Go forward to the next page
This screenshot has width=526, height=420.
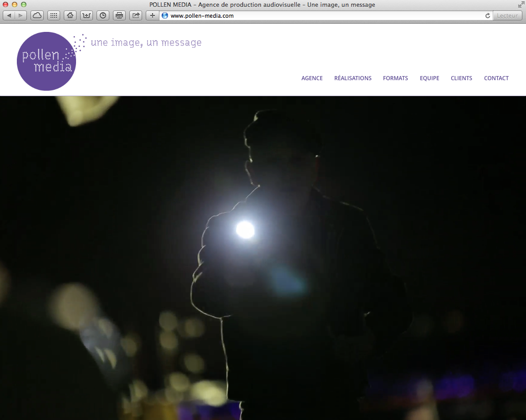[x=21, y=15]
